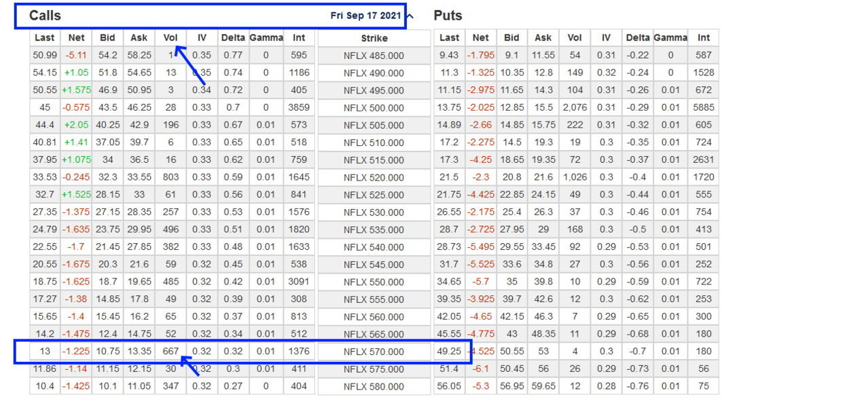The image size is (868, 410).
Task: Select the Int column header under Puts
Action: point(704,38)
